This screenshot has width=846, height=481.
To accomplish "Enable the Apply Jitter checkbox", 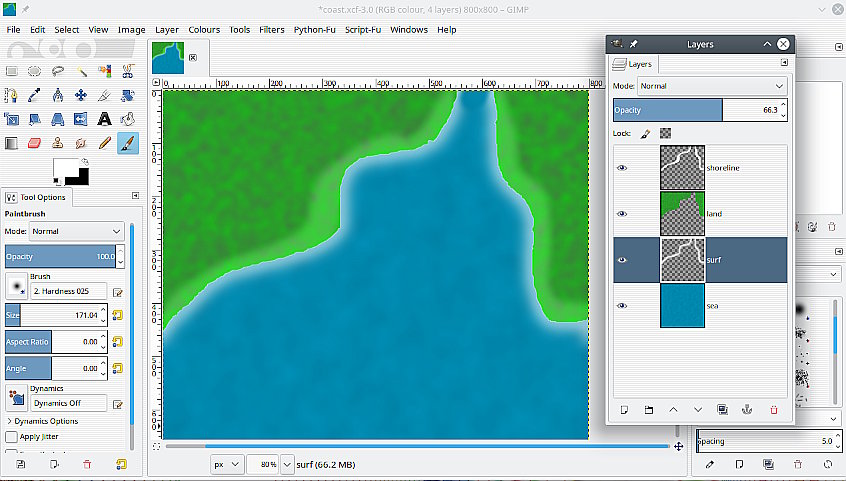I will pos(12,437).
